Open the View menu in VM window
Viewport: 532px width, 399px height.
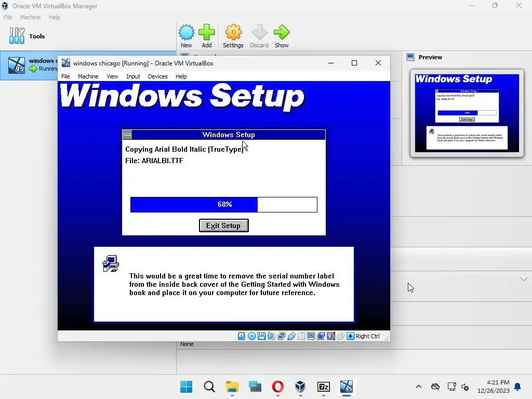click(x=112, y=76)
